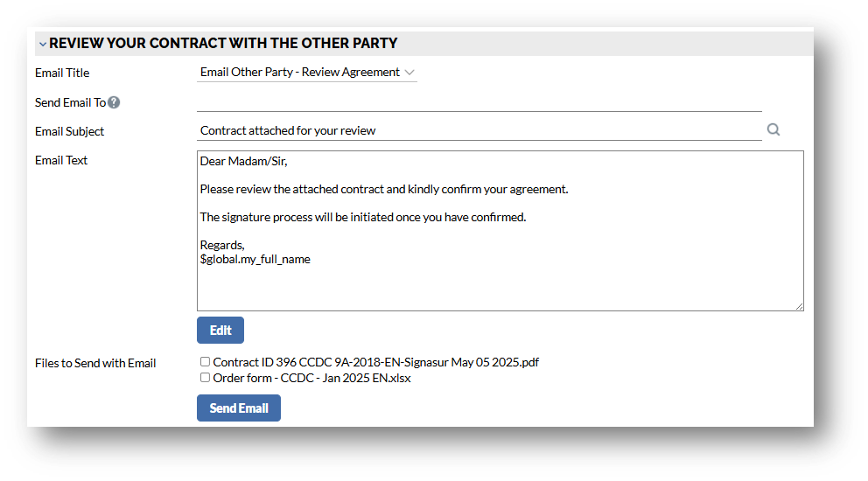Click the Email Title field label
868x481 pixels.
click(62, 73)
